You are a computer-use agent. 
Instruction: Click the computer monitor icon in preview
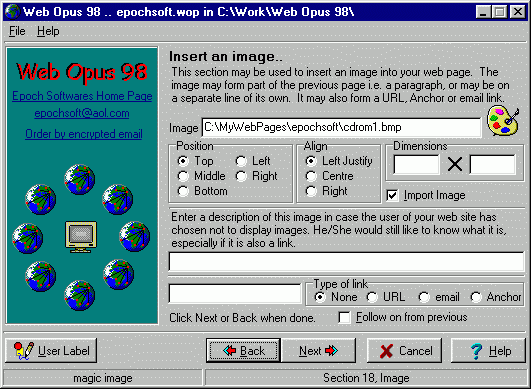81,237
